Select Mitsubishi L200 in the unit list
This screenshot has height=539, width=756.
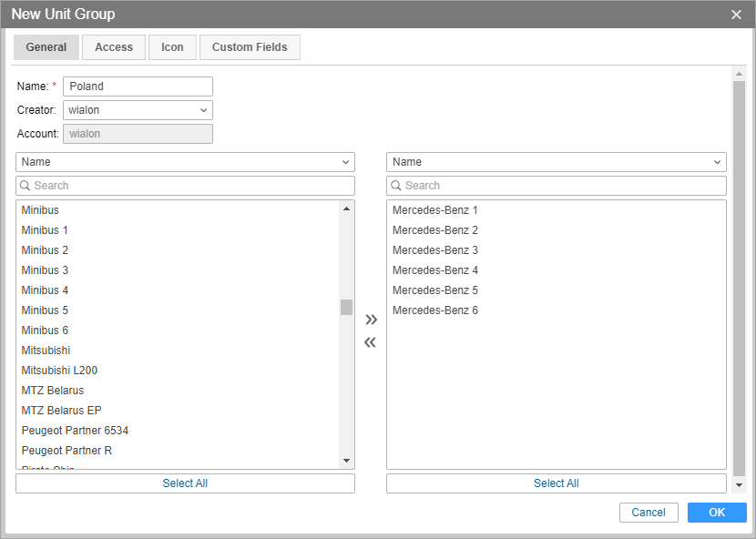(x=59, y=371)
